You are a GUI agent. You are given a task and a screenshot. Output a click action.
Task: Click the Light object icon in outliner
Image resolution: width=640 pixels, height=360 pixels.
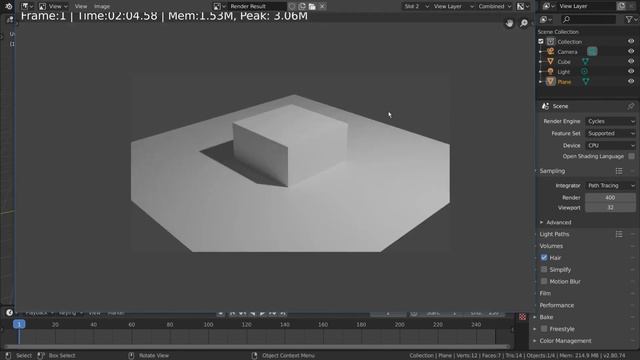click(551, 71)
